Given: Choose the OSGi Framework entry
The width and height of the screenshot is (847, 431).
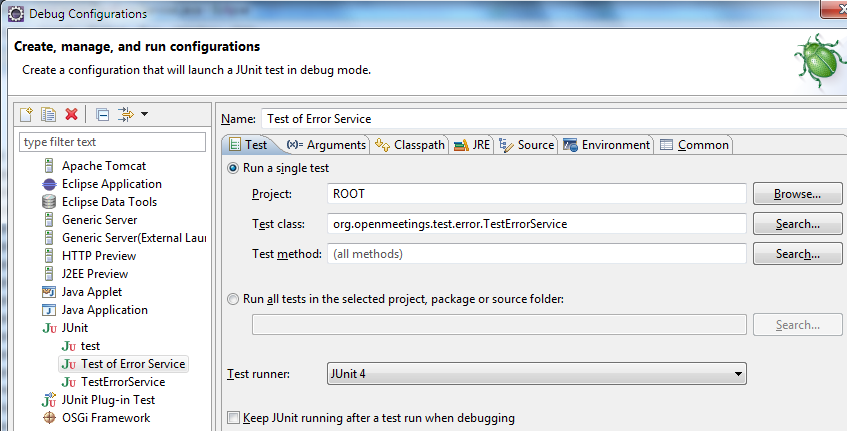Looking at the screenshot, I should coord(105,418).
